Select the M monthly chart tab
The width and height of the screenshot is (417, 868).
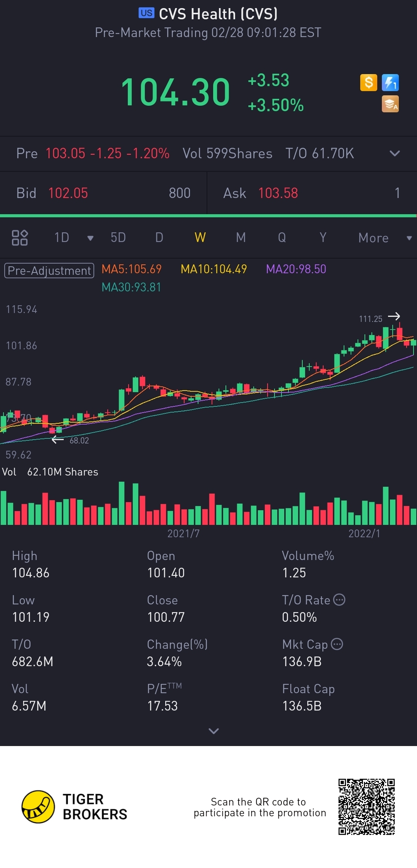coord(241,238)
